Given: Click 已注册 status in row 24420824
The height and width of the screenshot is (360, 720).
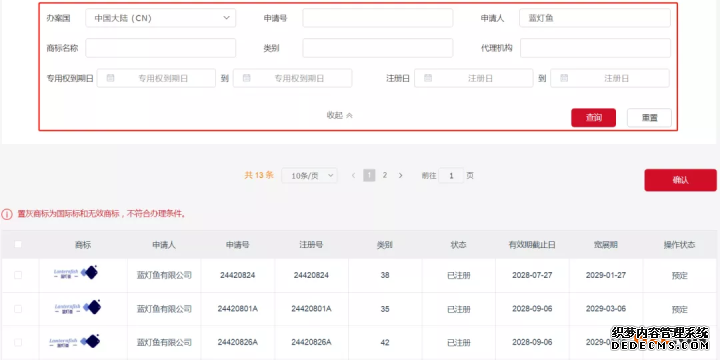Looking at the screenshot, I should coord(459,276).
